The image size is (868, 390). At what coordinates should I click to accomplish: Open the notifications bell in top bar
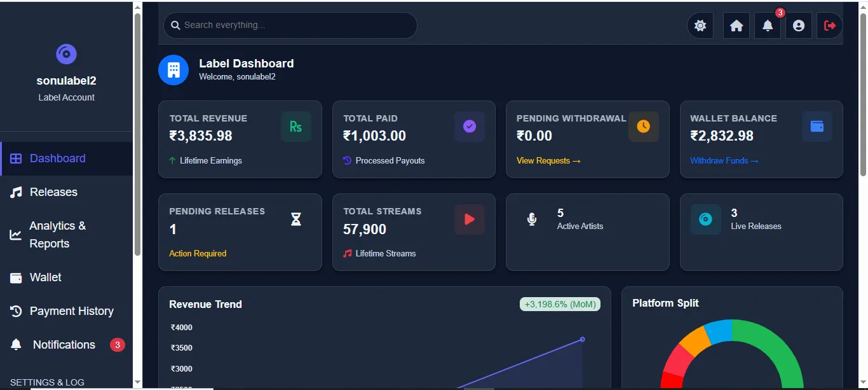tap(768, 25)
